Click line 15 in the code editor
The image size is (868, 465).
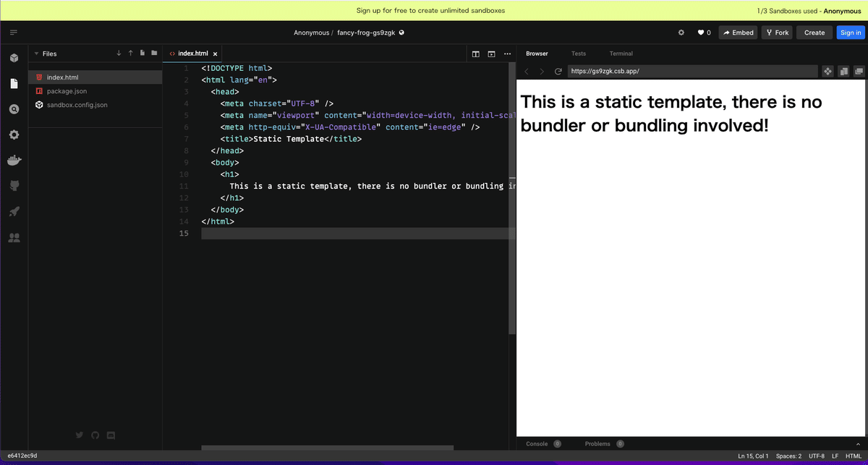(x=358, y=233)
